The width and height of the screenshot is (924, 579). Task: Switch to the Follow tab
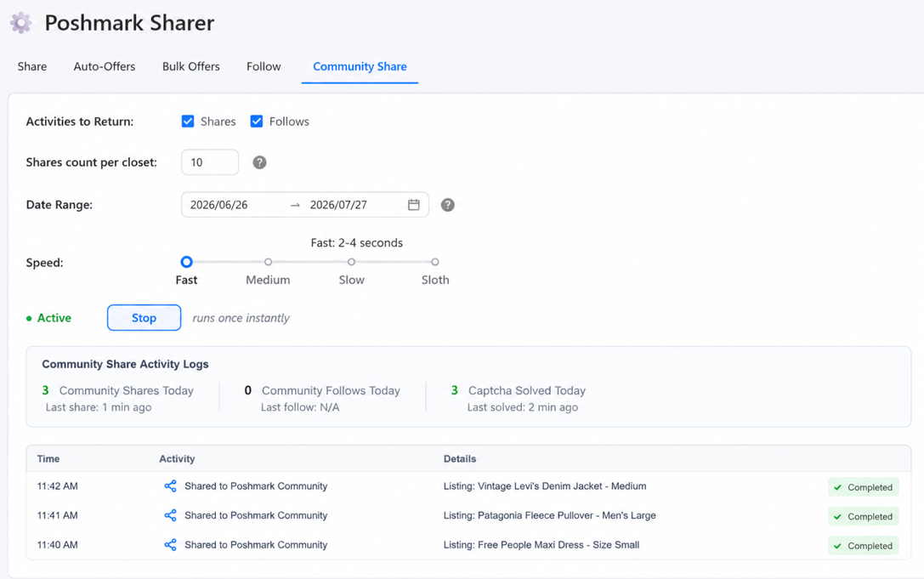tap(264, 66)
